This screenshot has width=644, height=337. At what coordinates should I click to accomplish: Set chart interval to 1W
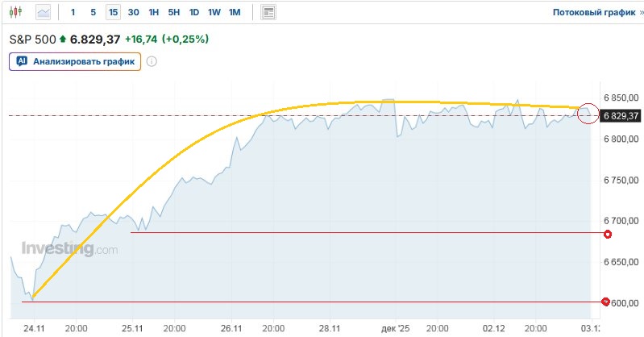click(214, 13)
